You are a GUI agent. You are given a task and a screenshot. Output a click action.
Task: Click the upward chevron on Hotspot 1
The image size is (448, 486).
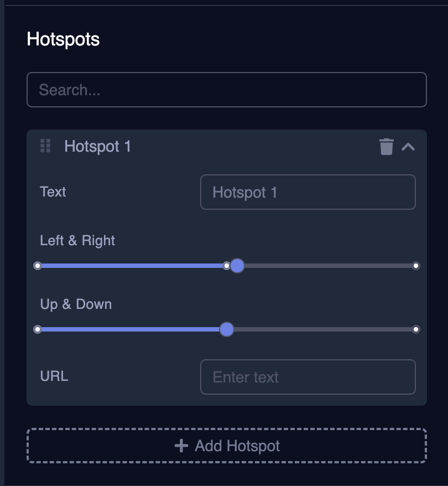point(409,147)
